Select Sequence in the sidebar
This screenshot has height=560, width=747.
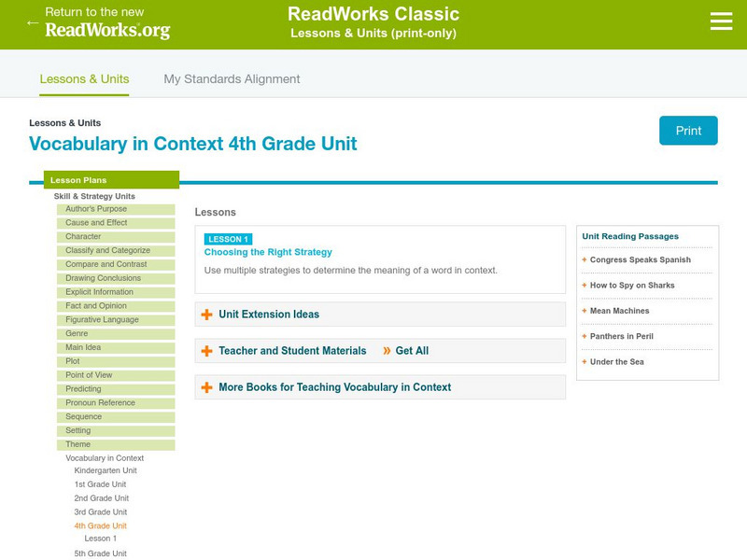116,416
